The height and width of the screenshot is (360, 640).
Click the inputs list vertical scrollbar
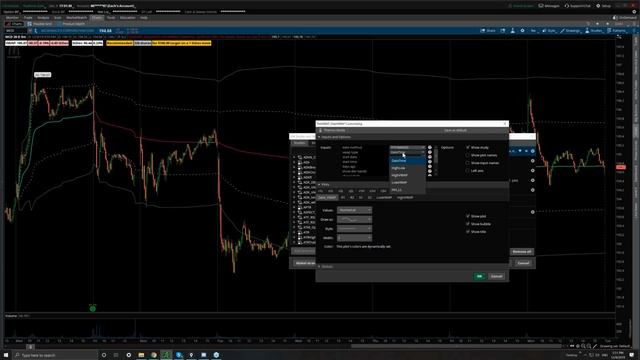point(436,160)
